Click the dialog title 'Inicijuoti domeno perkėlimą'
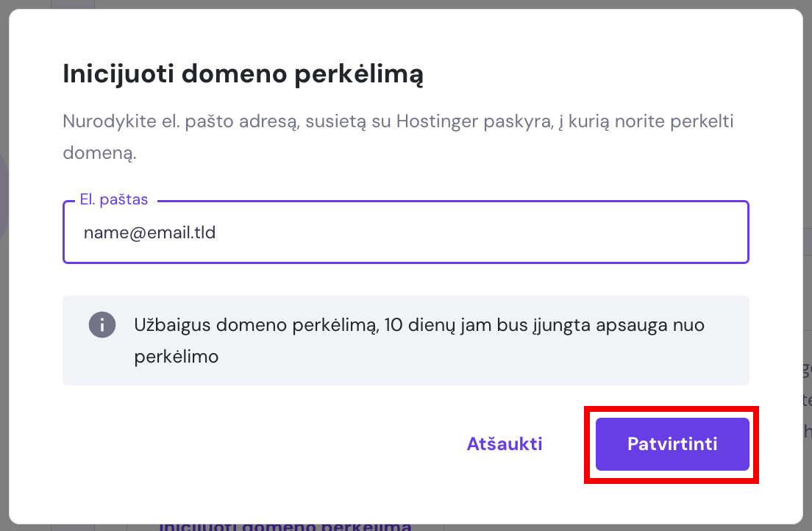812x531 pixels. pos(243,74)
